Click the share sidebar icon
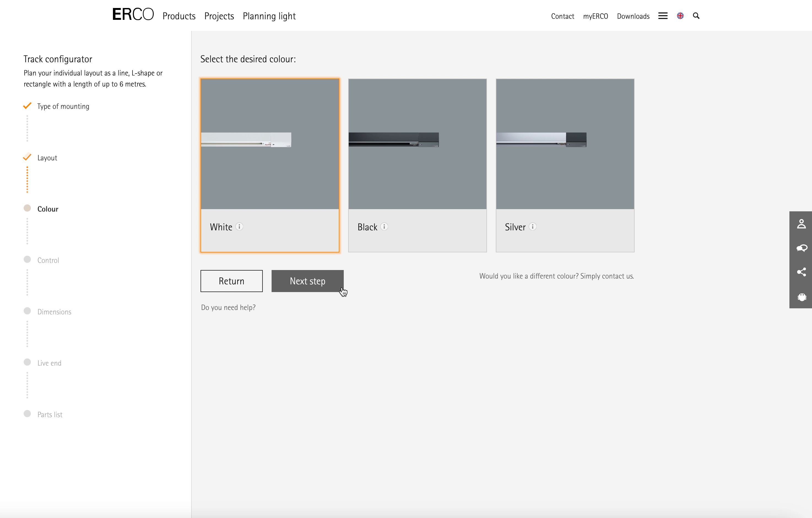This screenshot has width=812, height=518. point(801,272)
